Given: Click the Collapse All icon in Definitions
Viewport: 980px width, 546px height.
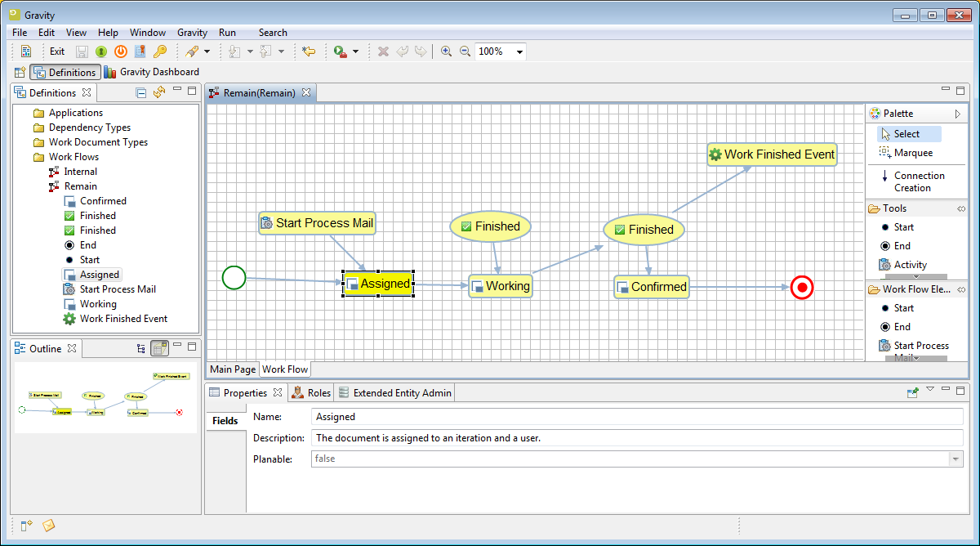Looking at the screenshot, I should click(141, 92).
